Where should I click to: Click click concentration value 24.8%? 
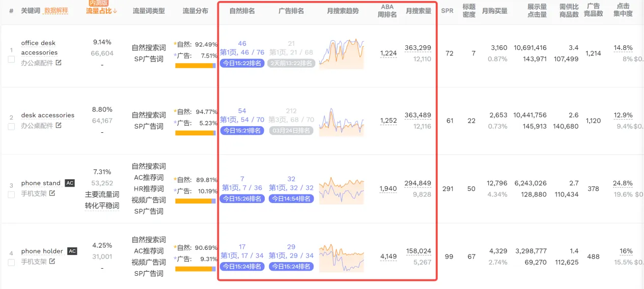[x=623, y=183]
